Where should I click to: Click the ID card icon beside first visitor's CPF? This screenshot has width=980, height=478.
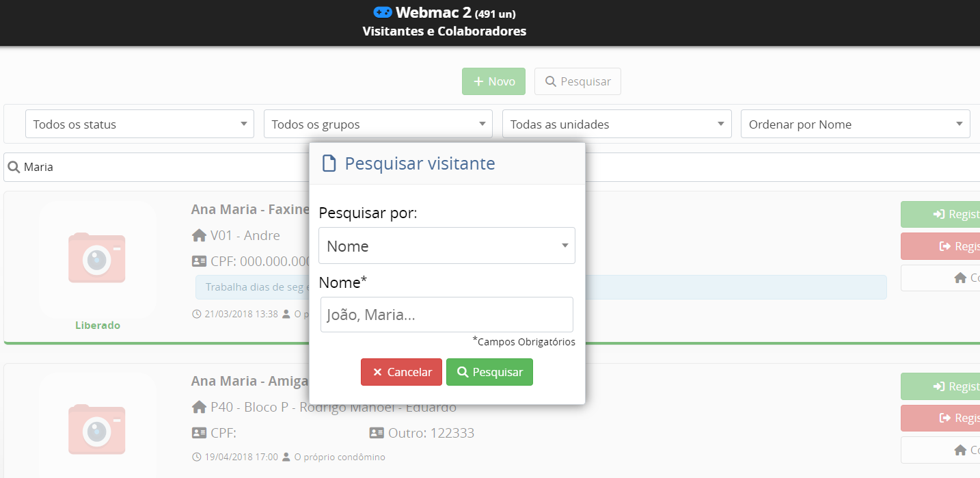coord(199,261)
